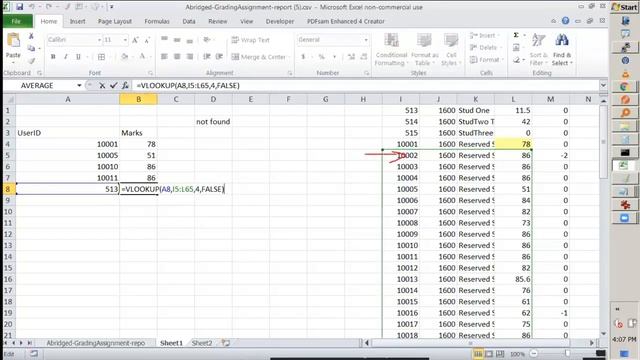Click the Borders icon
640x360 pixels.
101,57
